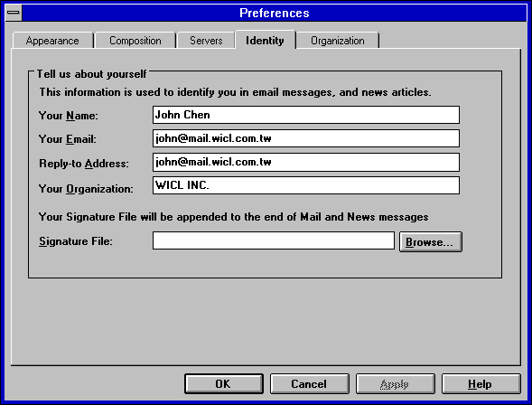Image resolution: width=532 pixels, height=405 pixels.
Task: Click the Preferences title bar
Action: click(275, 13)
